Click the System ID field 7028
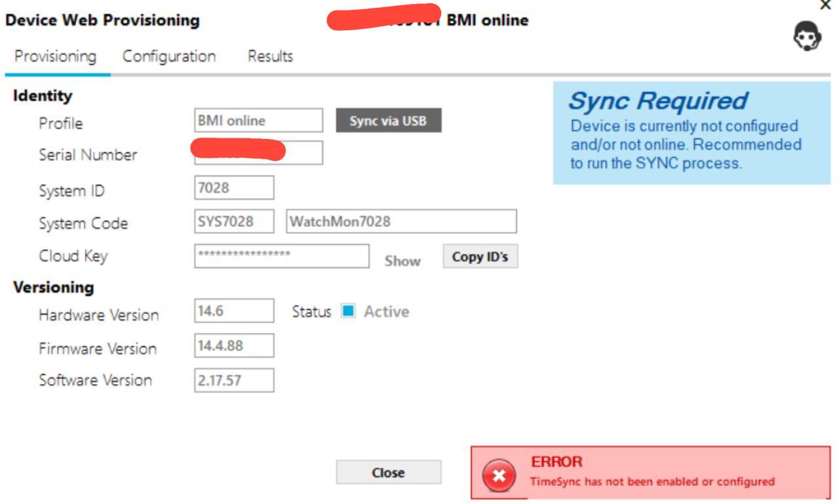The width and height of the screenshot is (839, 504). click(x=234, y=187)
